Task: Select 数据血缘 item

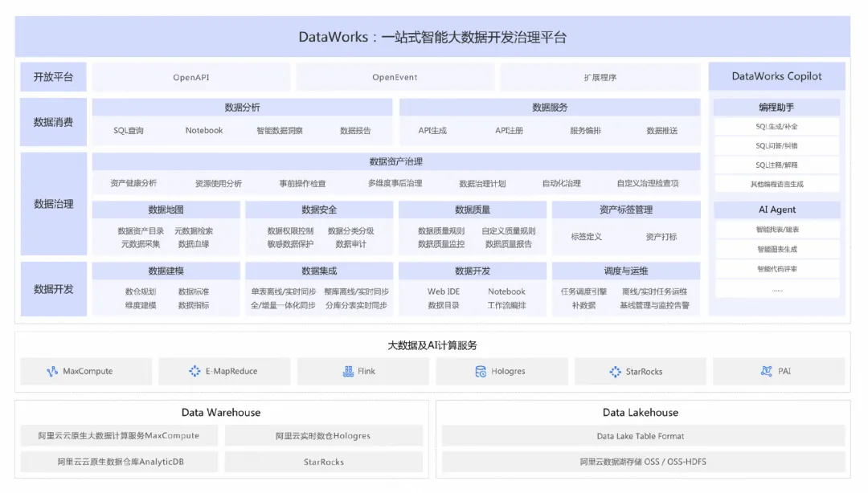Action: point(193,244)
